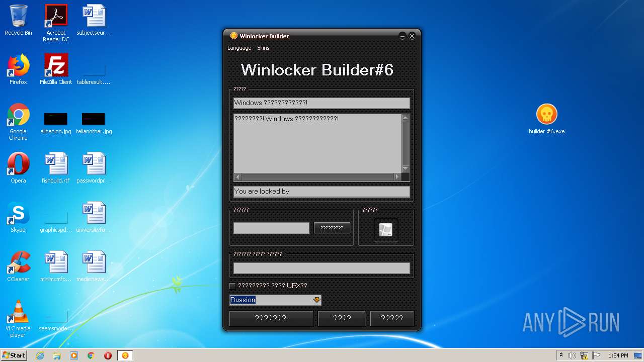Toggle the UPX checkbox
Viewport: 644px width, 362px height.
(x=232, y=286)
